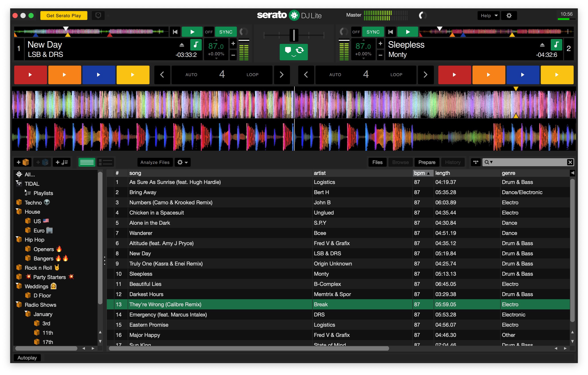Screen dimensions: 588x375
Task: Add a new crate
Action: pyautogui.click(x=23, y=162)
